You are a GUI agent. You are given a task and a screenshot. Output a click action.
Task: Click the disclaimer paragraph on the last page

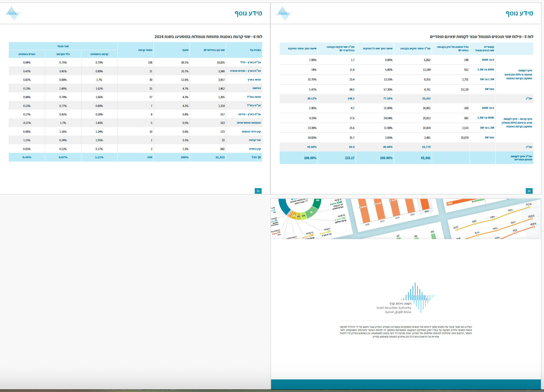[x=406, y=332]
